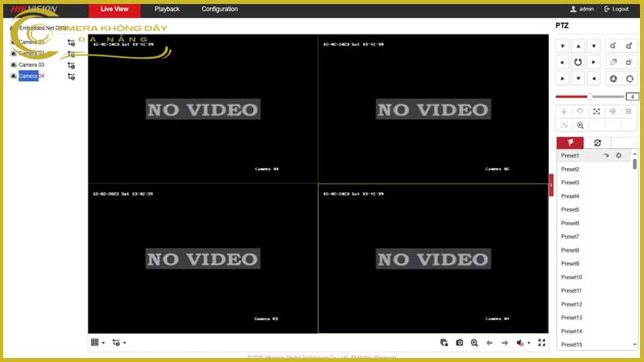
Task: Open the audio volume dropdown arrow
Action: tap(529, 343)
